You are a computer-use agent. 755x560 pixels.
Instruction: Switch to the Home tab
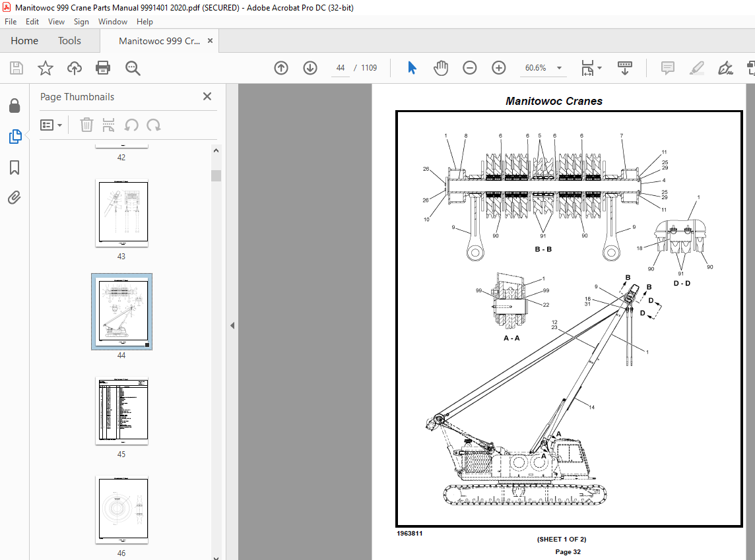pos(24,41)
